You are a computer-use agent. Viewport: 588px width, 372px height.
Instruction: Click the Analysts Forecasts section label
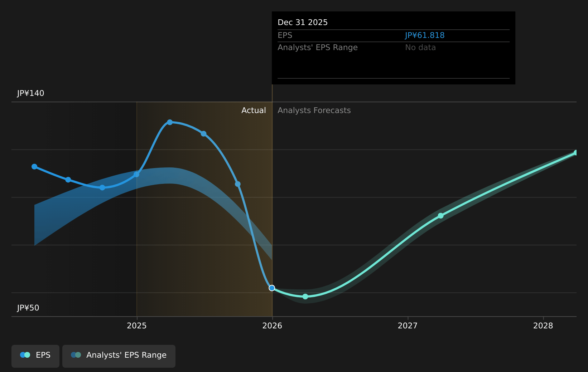[314, 111]
